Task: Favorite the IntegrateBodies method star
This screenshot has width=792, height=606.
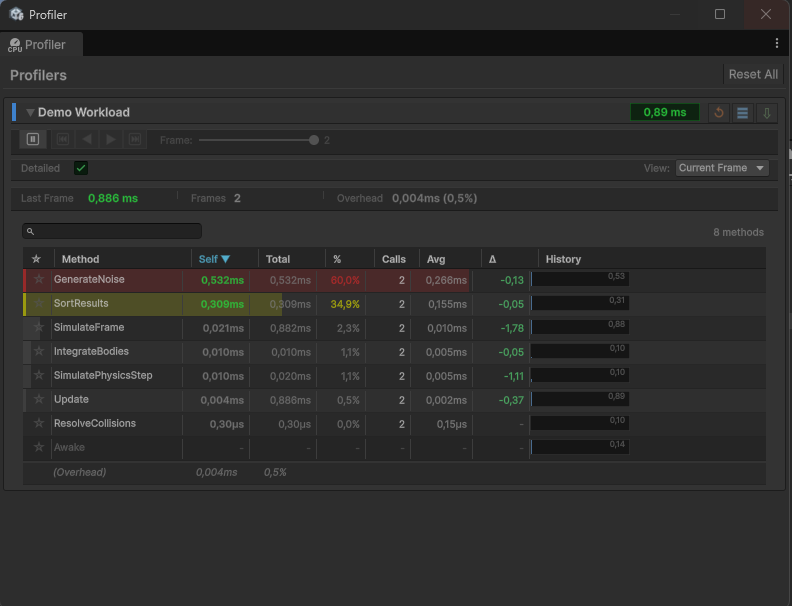Action: click(x=39, y=351)
